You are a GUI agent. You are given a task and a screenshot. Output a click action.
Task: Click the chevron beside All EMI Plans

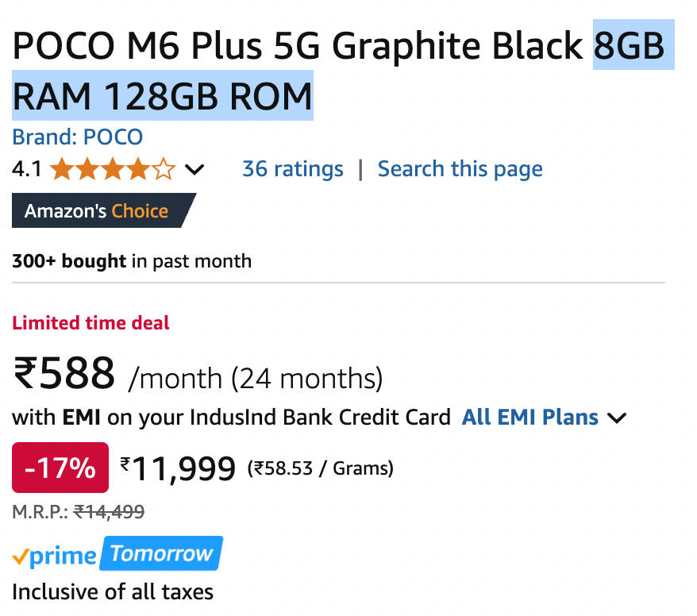[x=617, y=418]
